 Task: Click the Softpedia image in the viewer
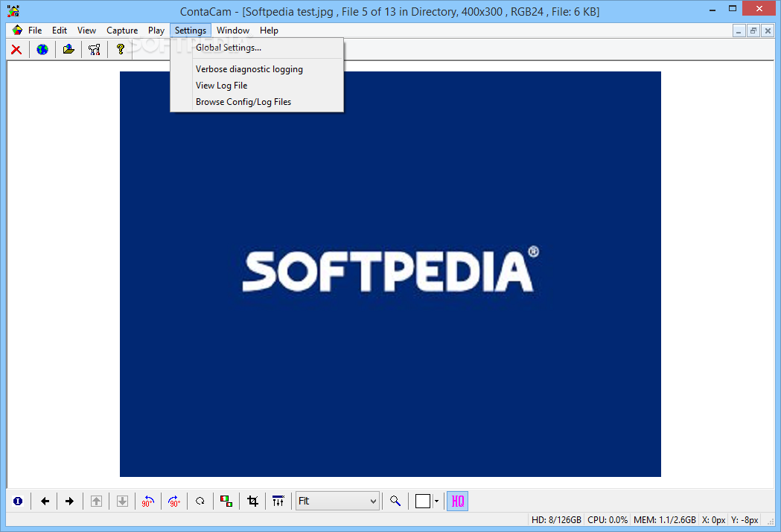(390, 274)
